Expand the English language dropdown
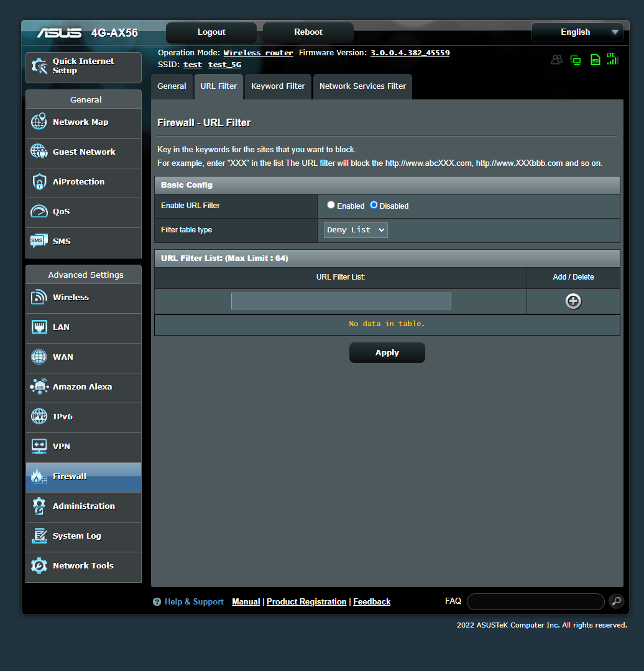Viewport: 644px width, 671px height. tap(577, 32)
